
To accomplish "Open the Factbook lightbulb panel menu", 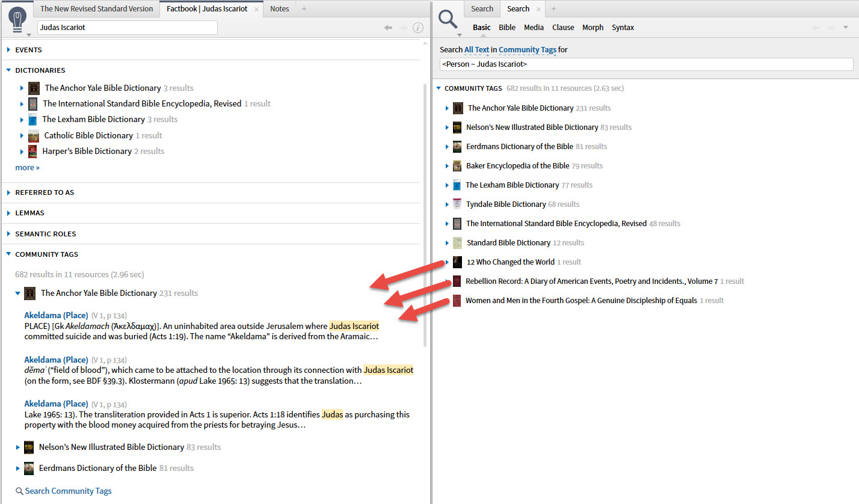I will pyautogui.click(x=19, y=21).
